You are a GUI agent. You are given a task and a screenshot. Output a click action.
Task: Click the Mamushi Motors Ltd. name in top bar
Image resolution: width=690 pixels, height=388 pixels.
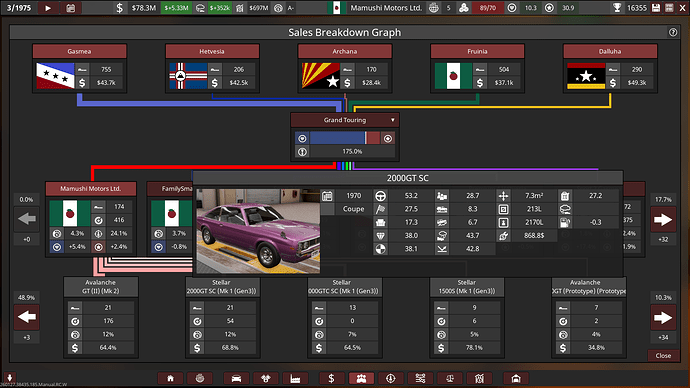point(386,8)
